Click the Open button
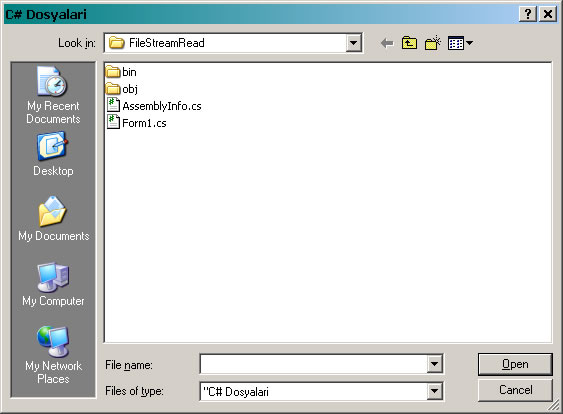The height and width of the screenshot is (414, 563). tap(515, 364)
